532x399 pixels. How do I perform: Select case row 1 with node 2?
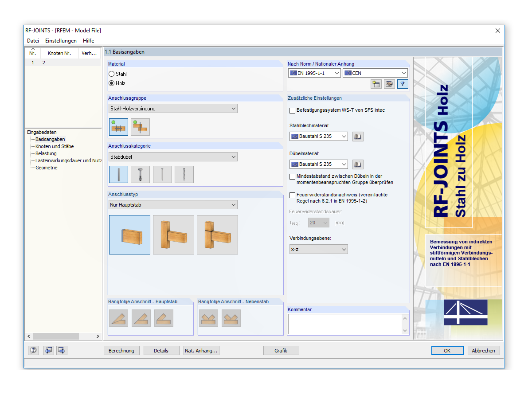[x=63, y=63]
